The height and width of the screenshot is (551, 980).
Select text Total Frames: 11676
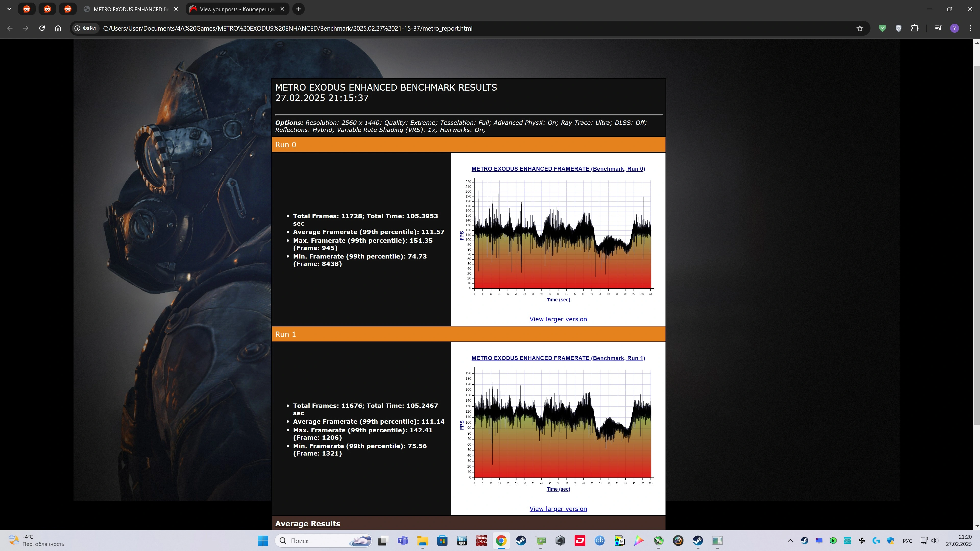click(328, 406)
